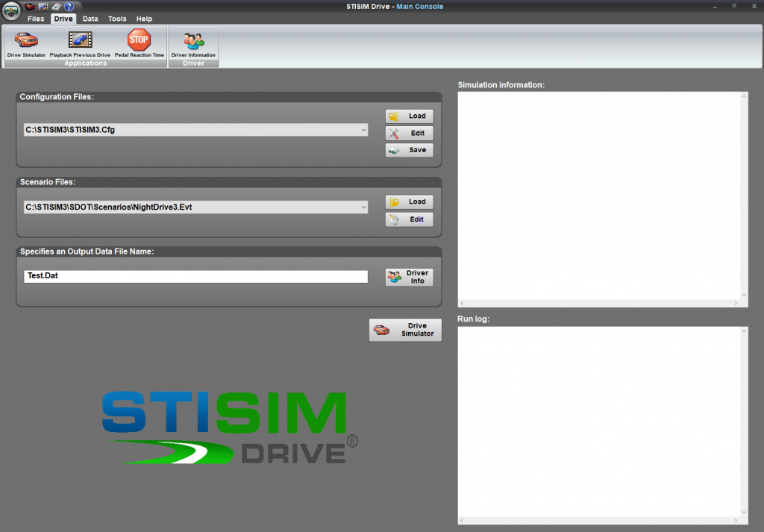This screenshot has width=764, height=532.
Task: Edit the NightDrive3 scenario file
Action: pos(410,219)
